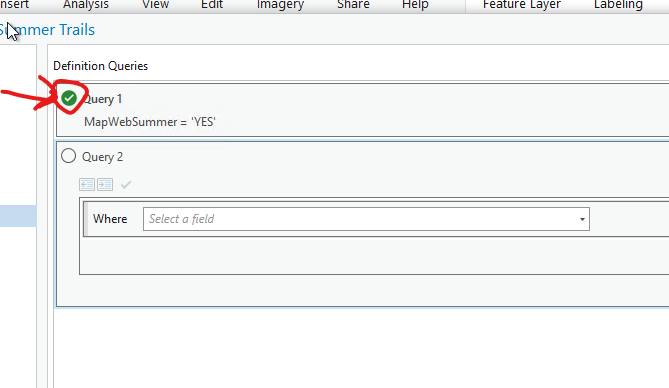Click the highlighted blue item in left sidebar
The width and height of the screenshot is (669, 388).
point(18,216)
